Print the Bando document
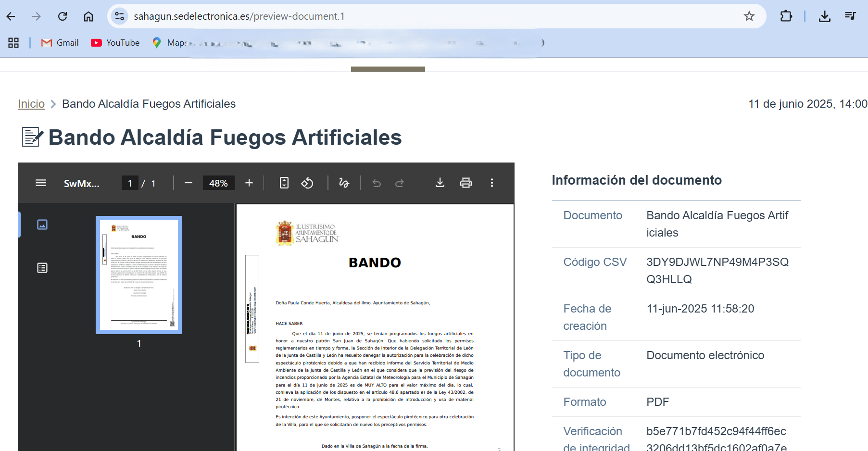This screenshot has height=451, width=868. (466, 183)
